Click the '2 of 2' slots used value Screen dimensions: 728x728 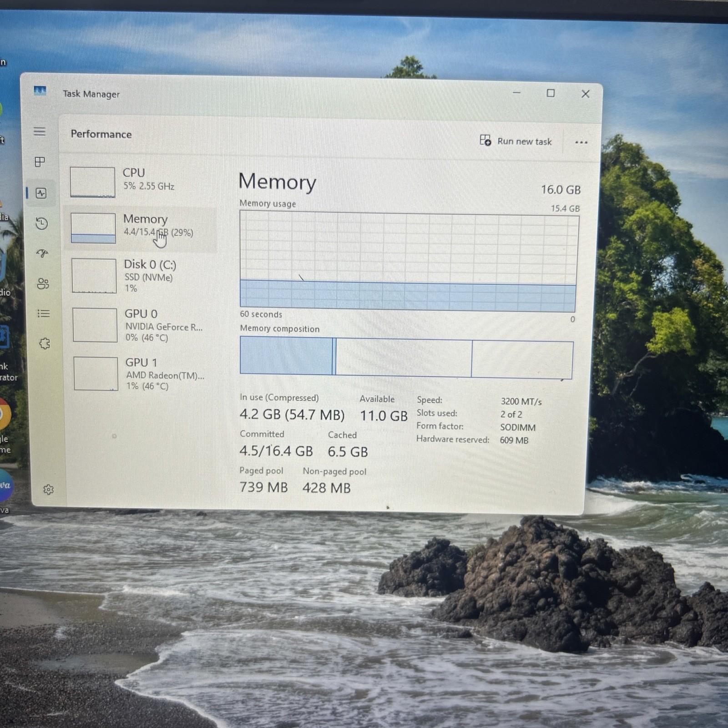[x=511, y=414]
